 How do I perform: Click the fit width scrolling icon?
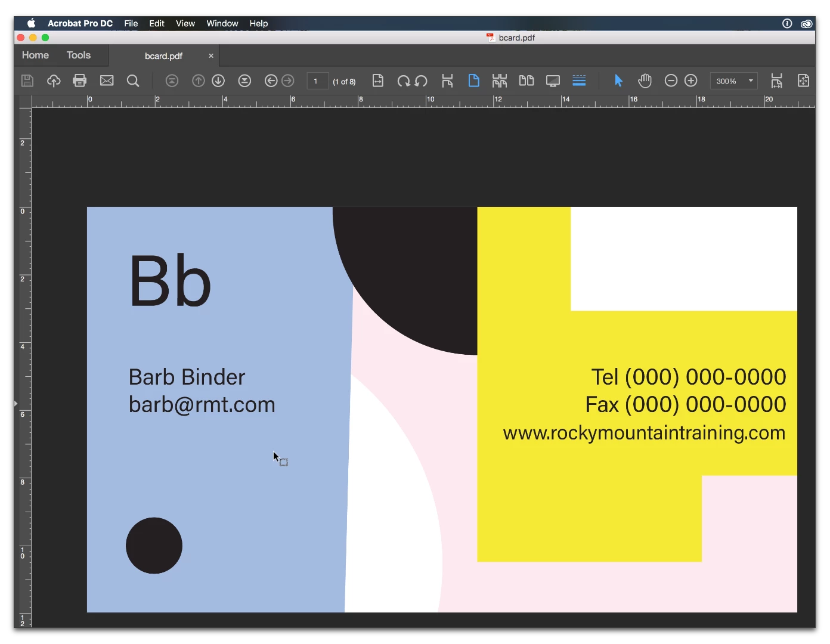point(776,80)
